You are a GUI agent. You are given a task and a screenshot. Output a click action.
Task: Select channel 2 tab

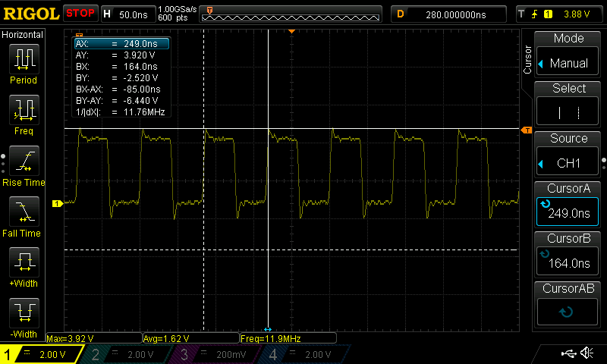pyautogui.click(x=126, y=354)
